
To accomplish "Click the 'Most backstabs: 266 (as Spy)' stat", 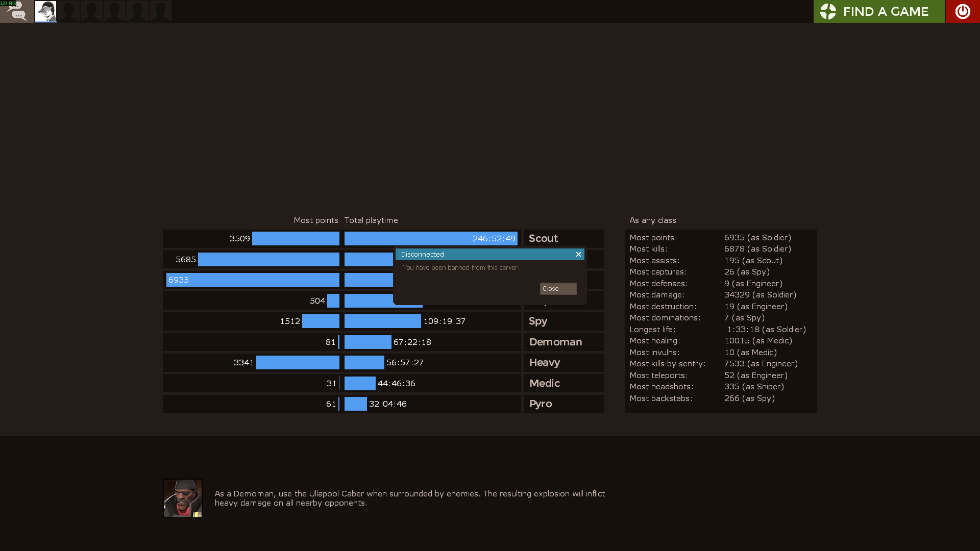I will click(702, 398).
